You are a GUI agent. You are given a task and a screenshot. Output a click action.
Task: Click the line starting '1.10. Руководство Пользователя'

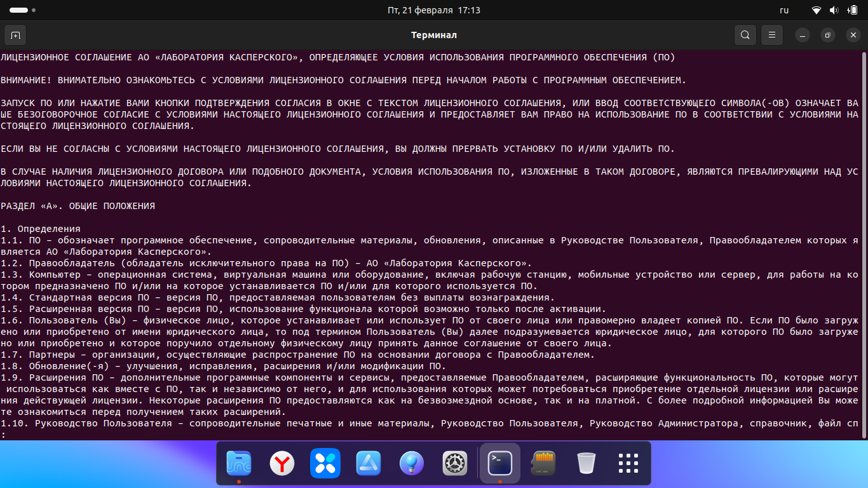pos(430,423)
